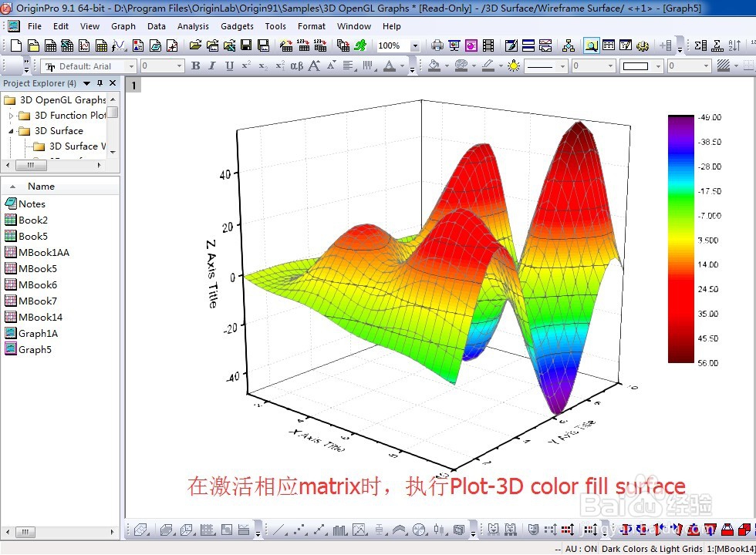Screen dimensions: 756x555
Task: Toggle Subscript formatting
Action: 263,66
